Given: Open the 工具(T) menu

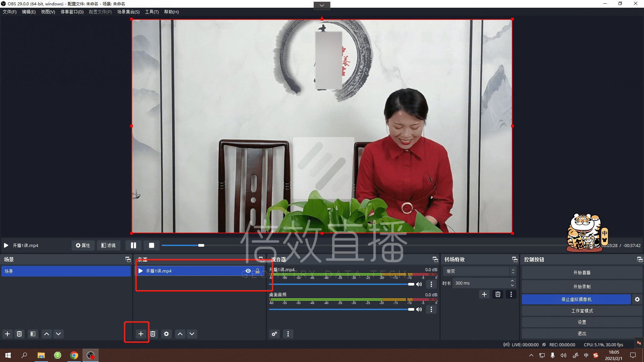Looking at the screenshot, I should [x=152, y=12].
